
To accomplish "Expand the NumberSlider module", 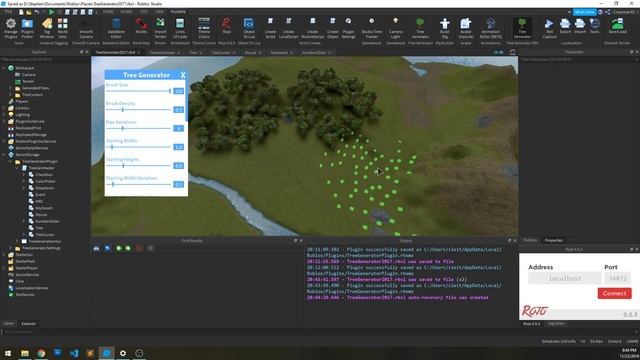I will pyautogui.click(x=24, y=221).
